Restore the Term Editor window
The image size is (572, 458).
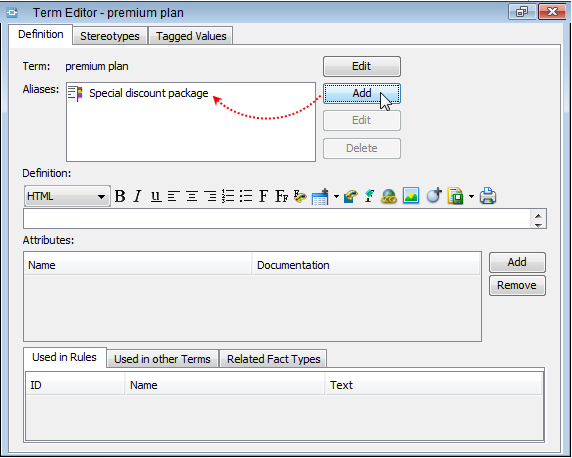click(522, 12)
